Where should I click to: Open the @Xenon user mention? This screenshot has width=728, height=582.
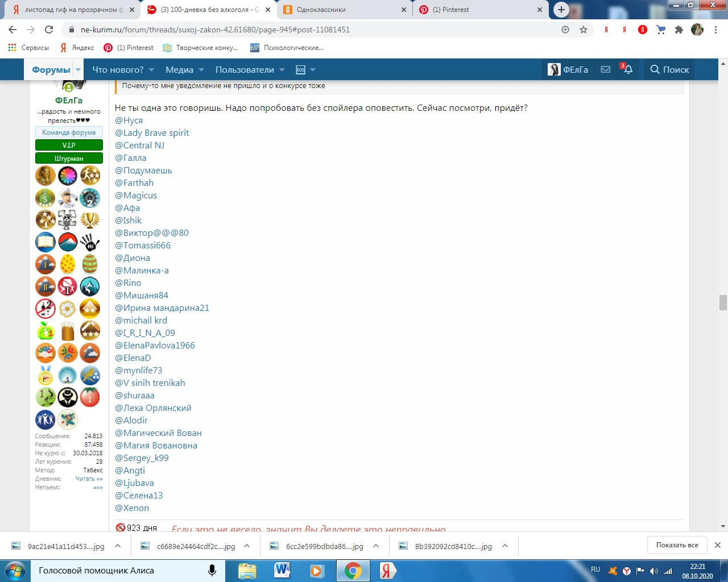click(x=132, y=508)
